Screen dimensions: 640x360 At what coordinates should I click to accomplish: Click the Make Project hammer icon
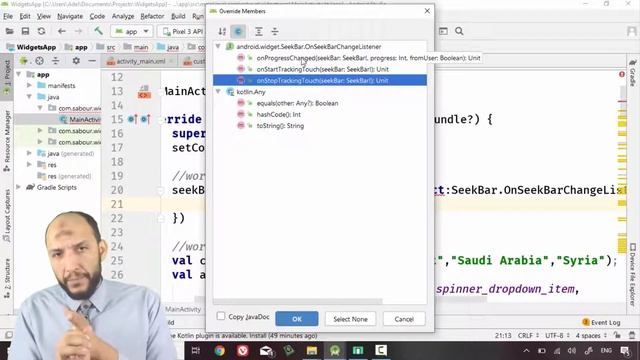[x=98, y=31]
